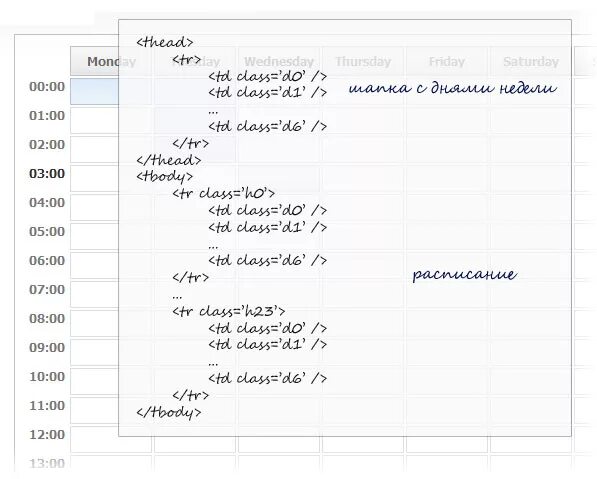Select the Monday 12:00 schedule cell

pyautogui.click(x=111, y=439)
